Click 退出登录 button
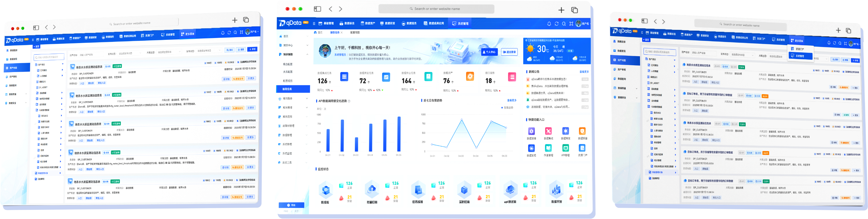 pyautogui.click(x=509, y=52)
